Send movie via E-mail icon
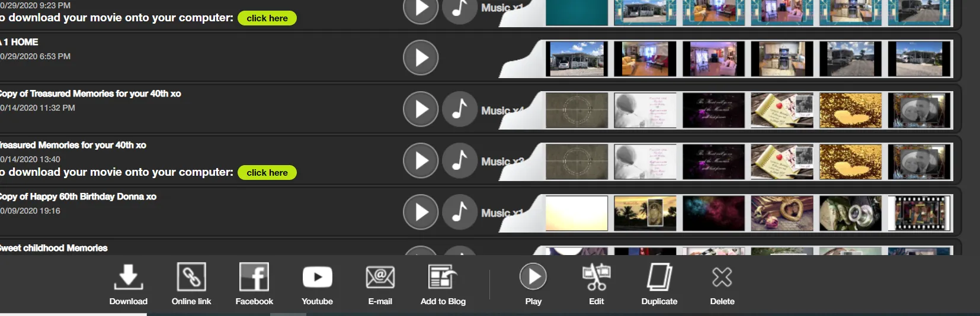The image size is (980, 316). (380, 277)
